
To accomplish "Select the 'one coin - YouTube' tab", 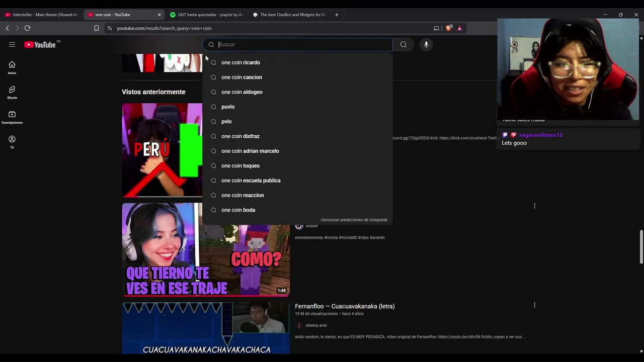I will click(124, 15).
